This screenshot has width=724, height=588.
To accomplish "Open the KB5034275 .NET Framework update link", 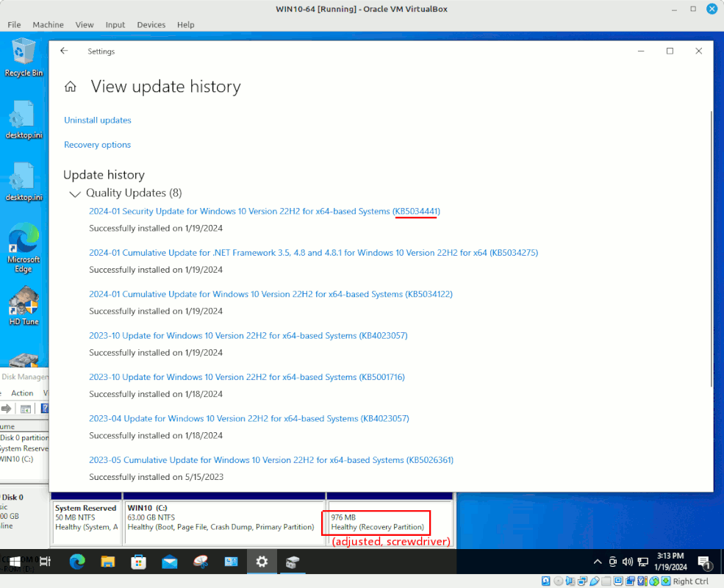I will [314, 253].
